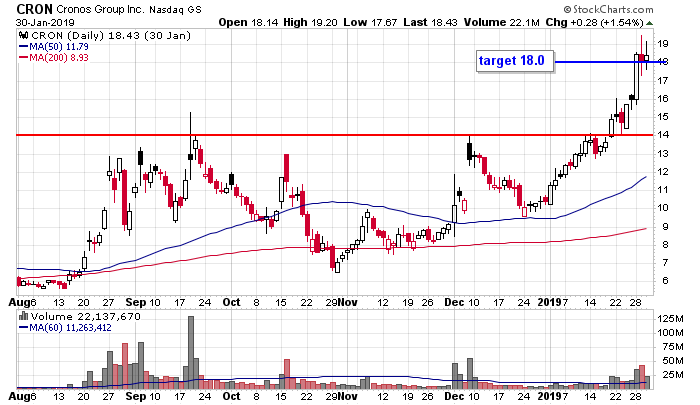The height and width of the screenshot is (405, 700).
Task: Click the price axis label 6
Action: pyautogui.click(x=665, y=280)
